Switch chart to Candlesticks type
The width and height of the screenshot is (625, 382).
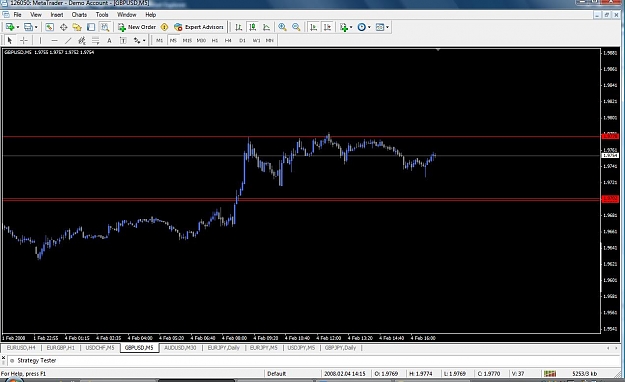click(x=252, y=27)
